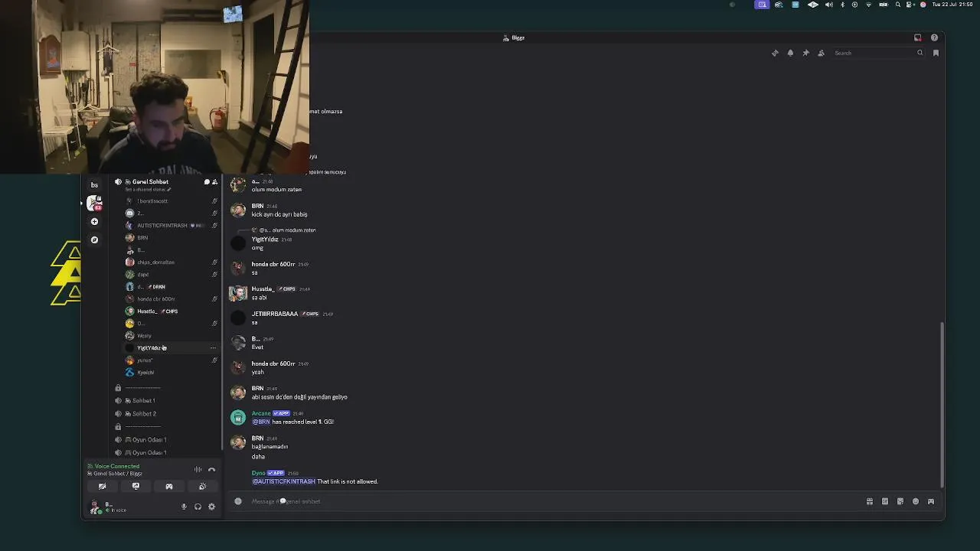The image size is (980, 551).
Task: Open the menu bar date and time
Action: tap(952, 5)
